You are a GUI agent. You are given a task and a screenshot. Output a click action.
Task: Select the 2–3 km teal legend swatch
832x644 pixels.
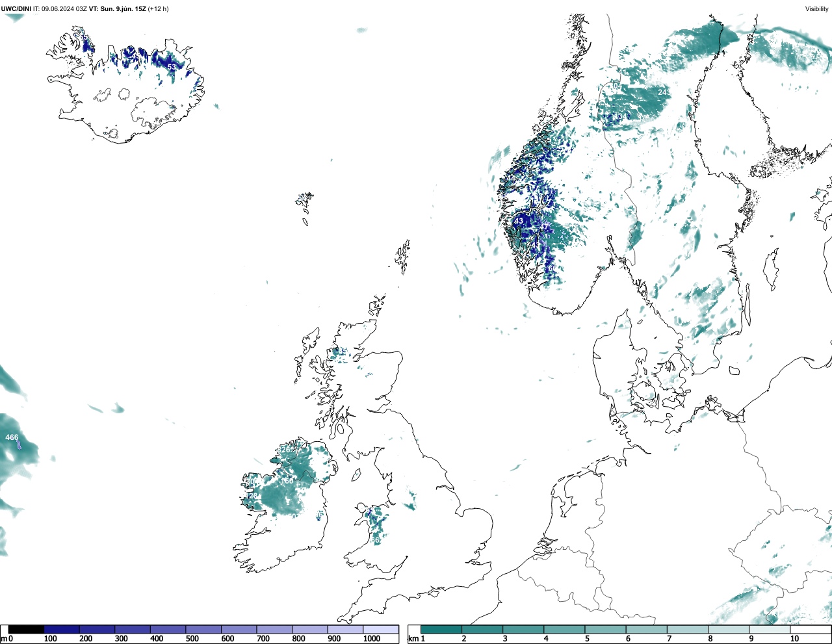pos(482,629)
